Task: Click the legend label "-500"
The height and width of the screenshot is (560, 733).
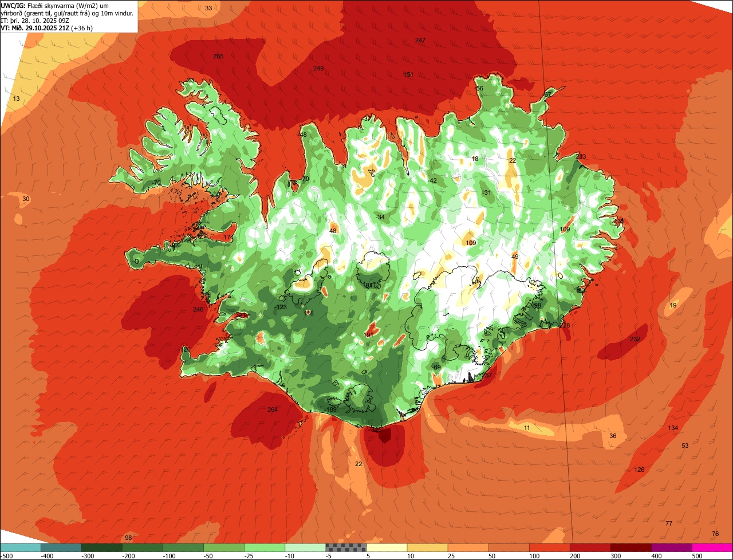Action: click(x=7, y=556)
